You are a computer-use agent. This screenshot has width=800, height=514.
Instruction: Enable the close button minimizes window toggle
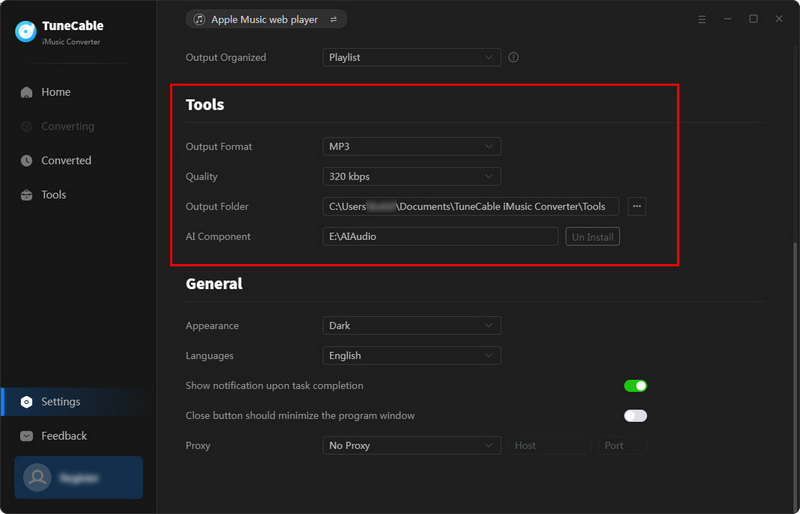[x=635, y=416]
